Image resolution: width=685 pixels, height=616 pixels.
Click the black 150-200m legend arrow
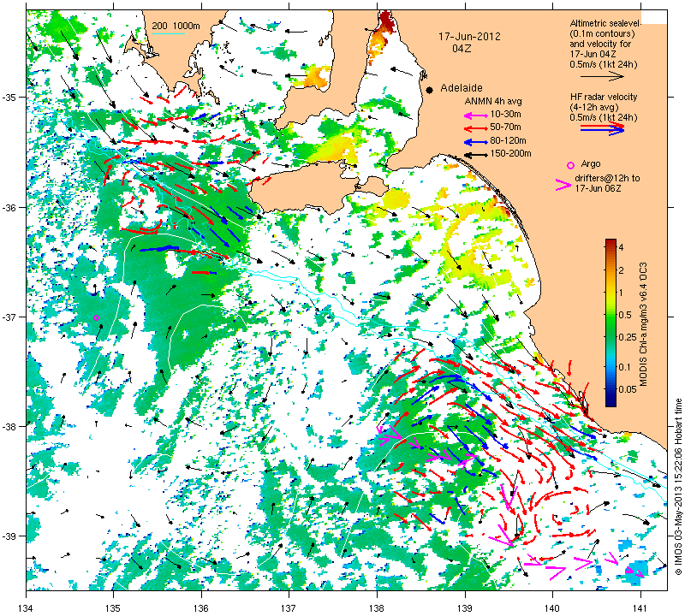(x=475, y=155)
